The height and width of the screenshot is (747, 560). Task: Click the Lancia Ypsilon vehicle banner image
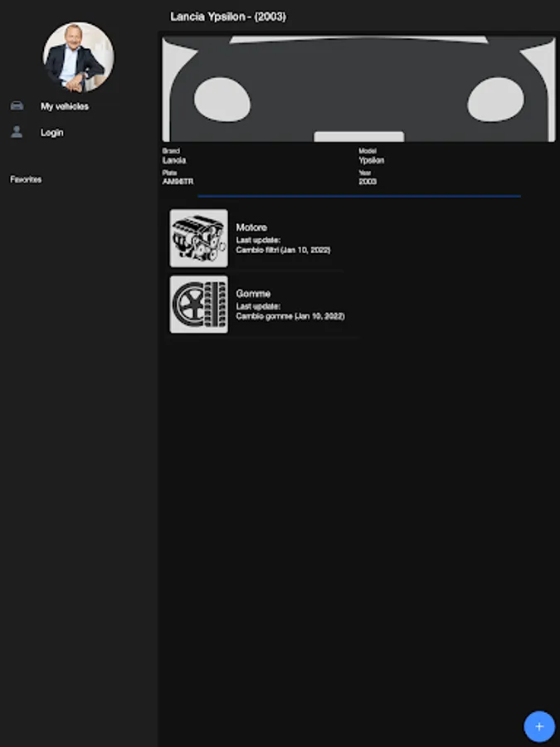coord(359,89)
